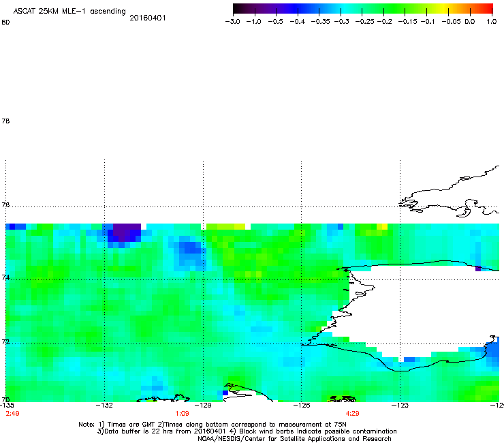Click the color bar label '-0.25'
Viewport: 504px width, 443px height.
point(364,22)
